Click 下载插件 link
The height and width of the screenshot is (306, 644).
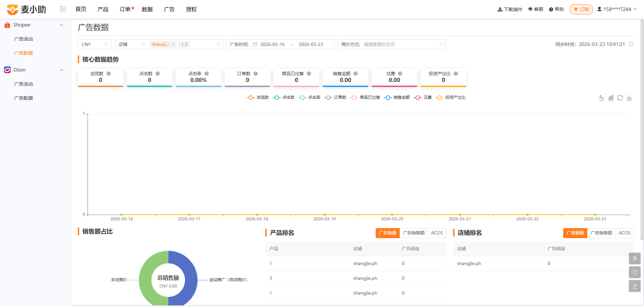[510, 9]
